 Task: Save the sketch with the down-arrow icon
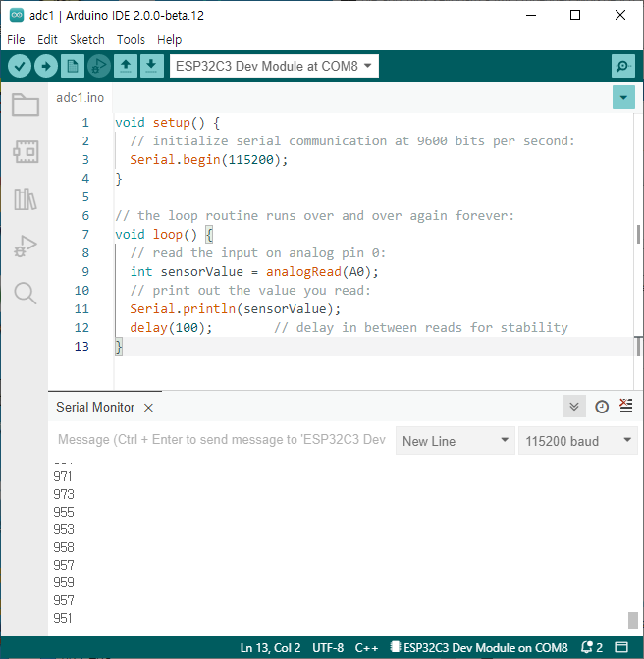click(x=151, y=66)
